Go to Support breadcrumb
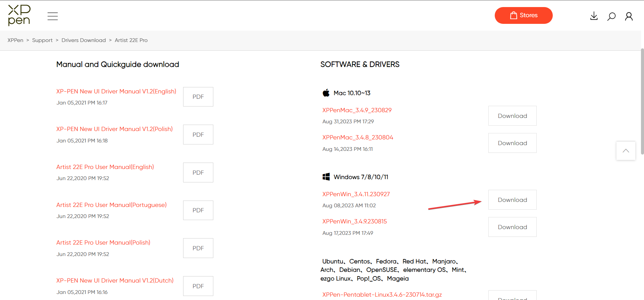 (42, 40)
